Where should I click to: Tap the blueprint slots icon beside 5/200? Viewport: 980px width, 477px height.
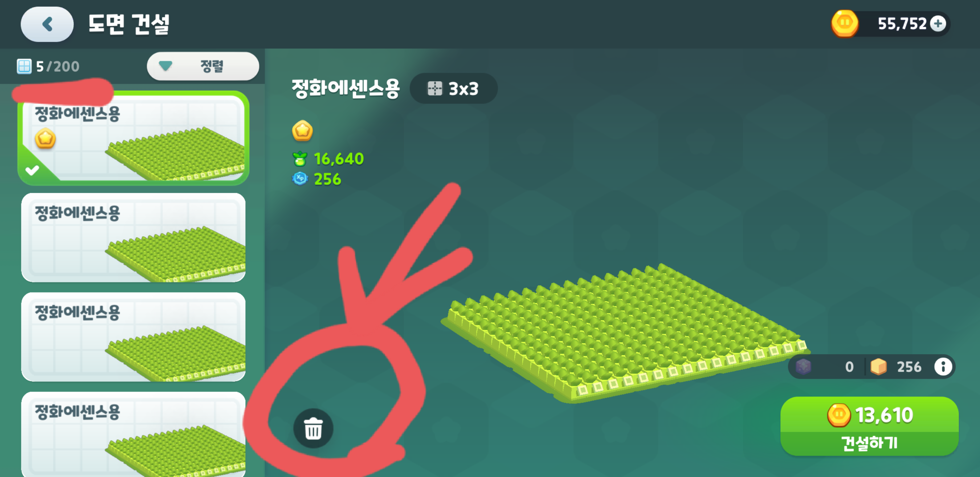tap(24, 66)
